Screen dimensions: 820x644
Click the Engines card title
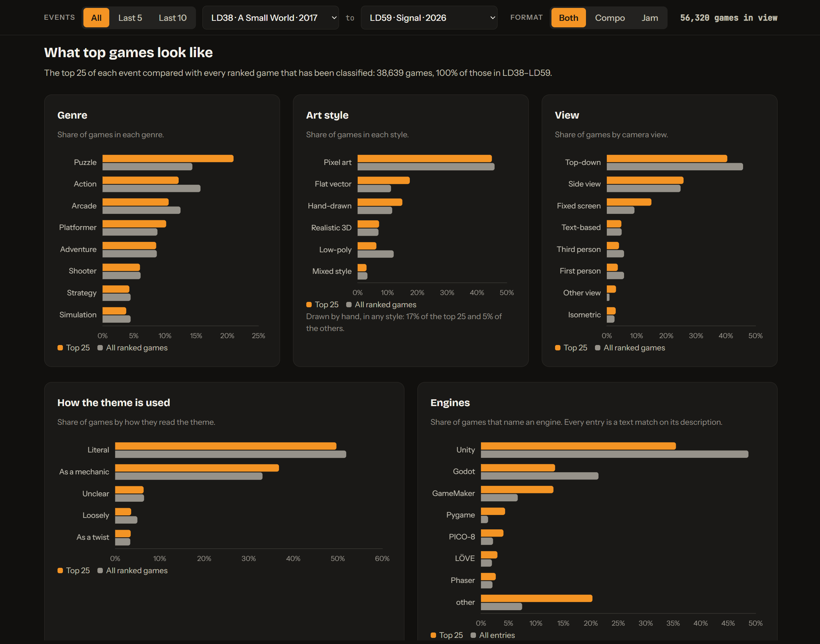click(x=450, y=403)
